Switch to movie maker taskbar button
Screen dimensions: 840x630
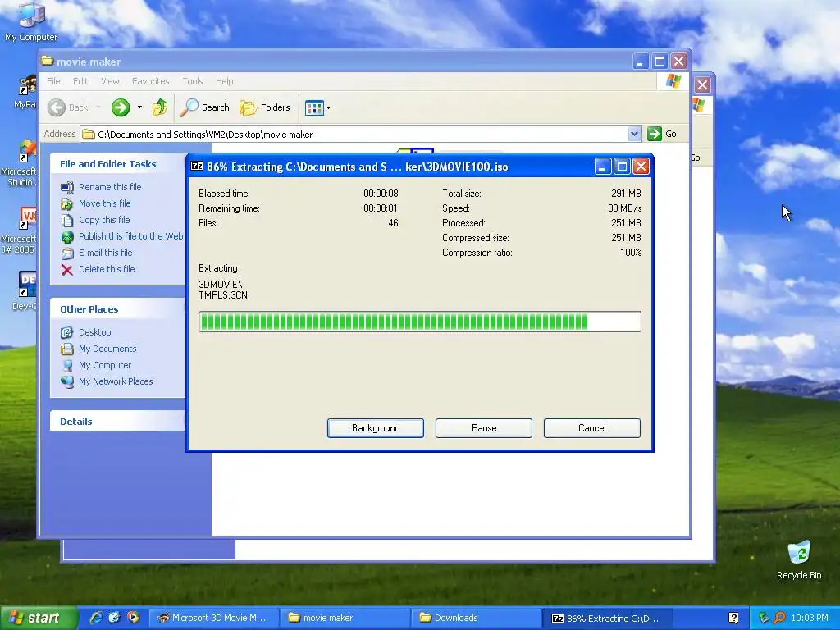(x=345, y=619)
